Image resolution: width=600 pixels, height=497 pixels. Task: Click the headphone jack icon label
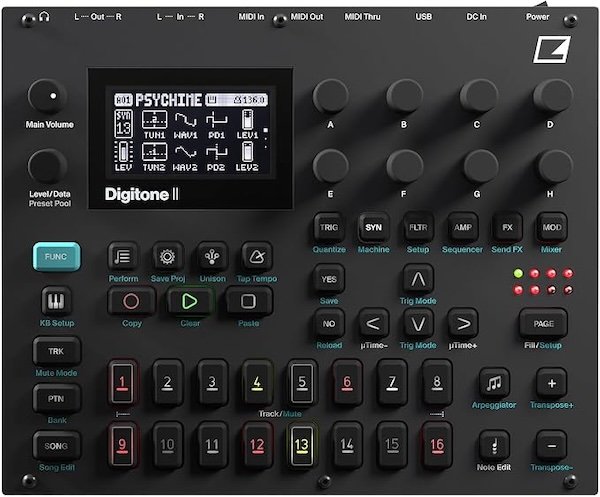[x=44, y=17]
